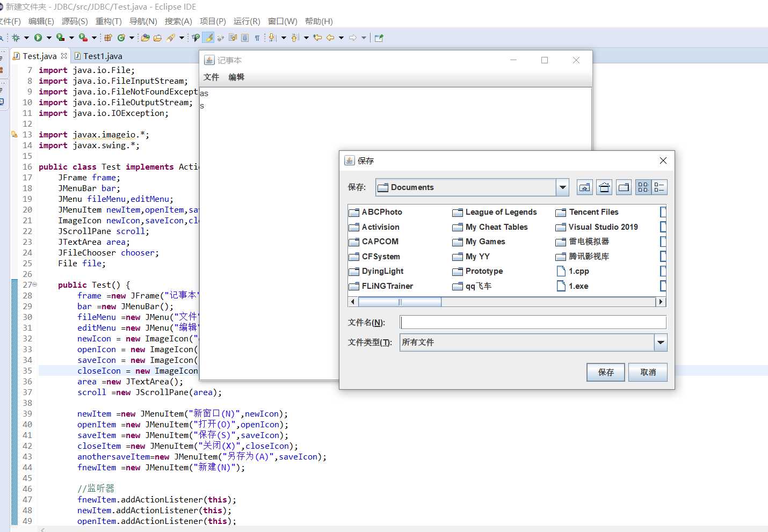
Task: Toggle Mark Occurrences highlighter in toolbar
Action: 208,38
